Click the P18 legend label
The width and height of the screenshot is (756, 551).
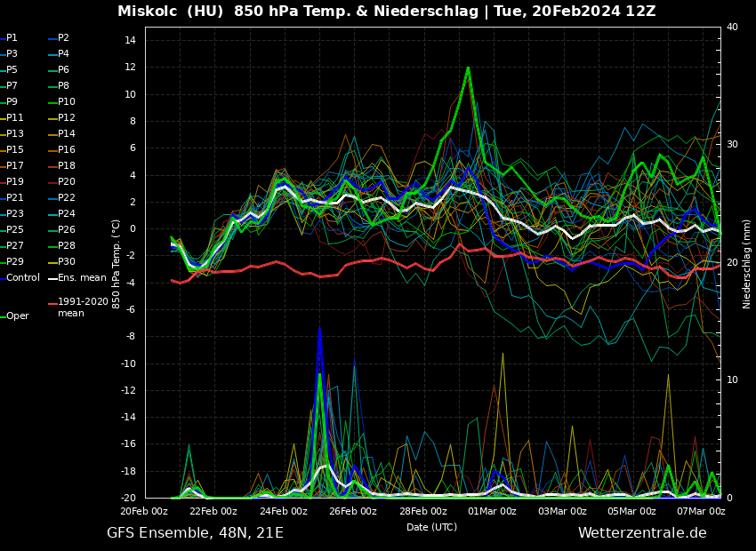66,166
